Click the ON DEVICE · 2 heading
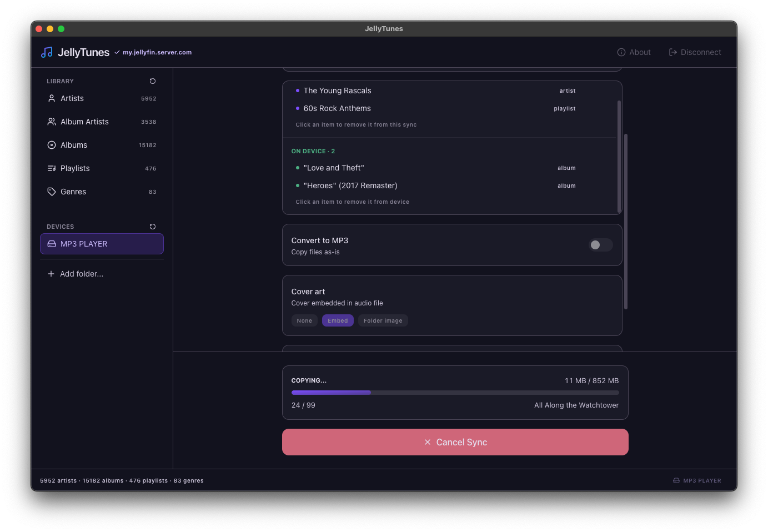The width and height of the screenshot is (768, 532). 313,151
